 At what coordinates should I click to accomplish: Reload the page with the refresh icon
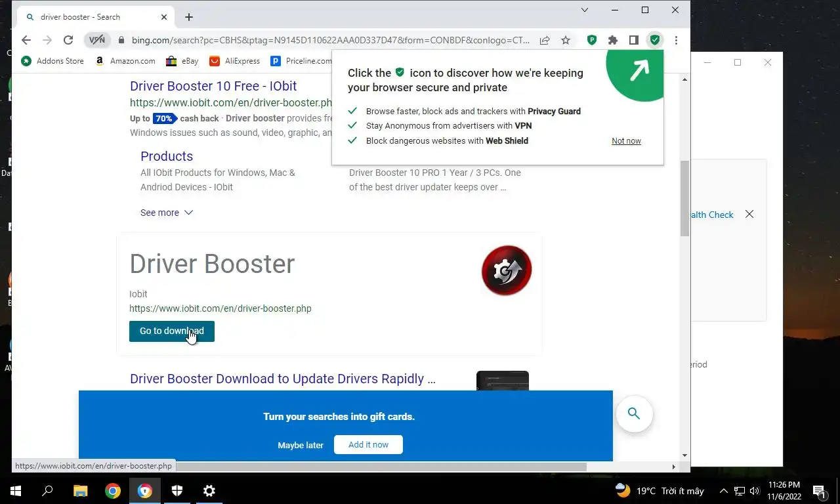68,40
